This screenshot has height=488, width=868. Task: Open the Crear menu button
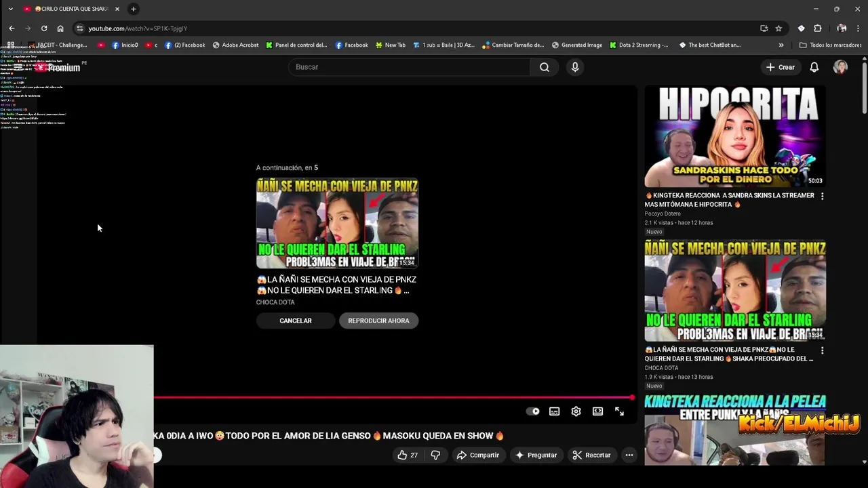780,67
